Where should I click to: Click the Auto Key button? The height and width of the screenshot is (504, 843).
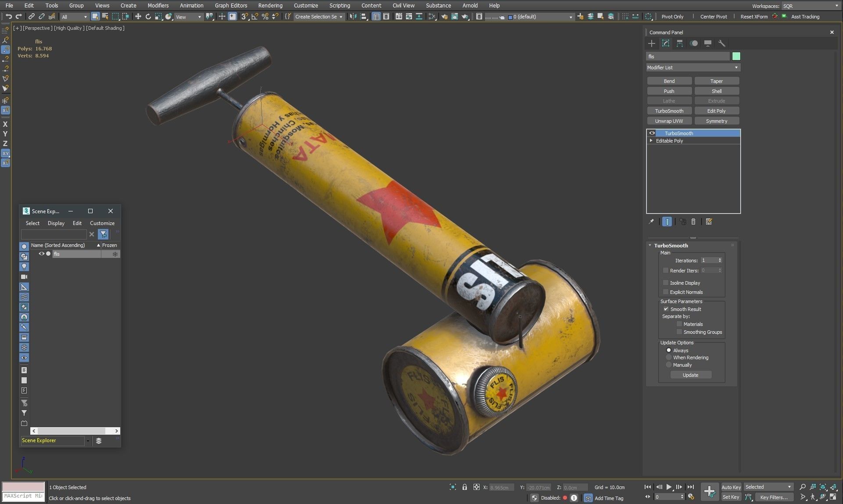coord(731,487)
